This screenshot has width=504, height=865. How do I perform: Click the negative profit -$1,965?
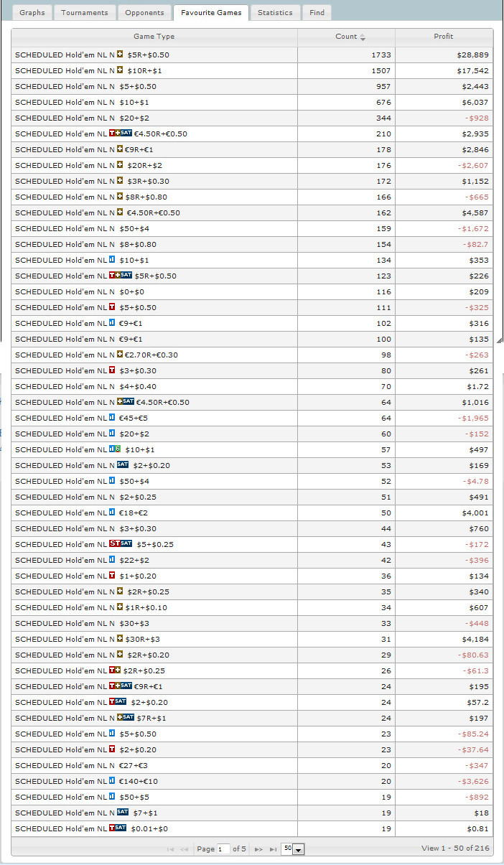tap(474, 418)
